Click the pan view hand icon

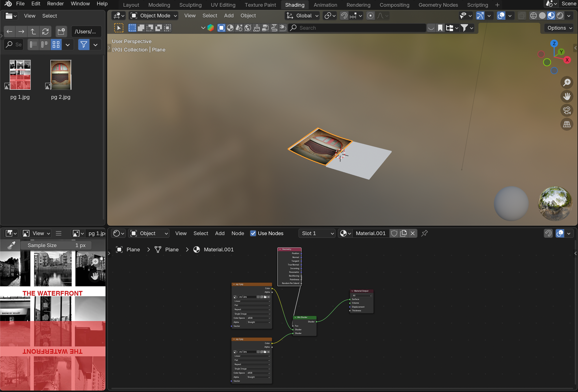567,96
